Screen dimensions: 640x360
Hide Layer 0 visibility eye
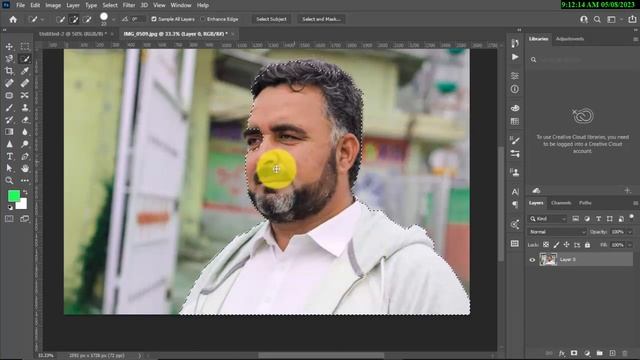tap(532, 260)
